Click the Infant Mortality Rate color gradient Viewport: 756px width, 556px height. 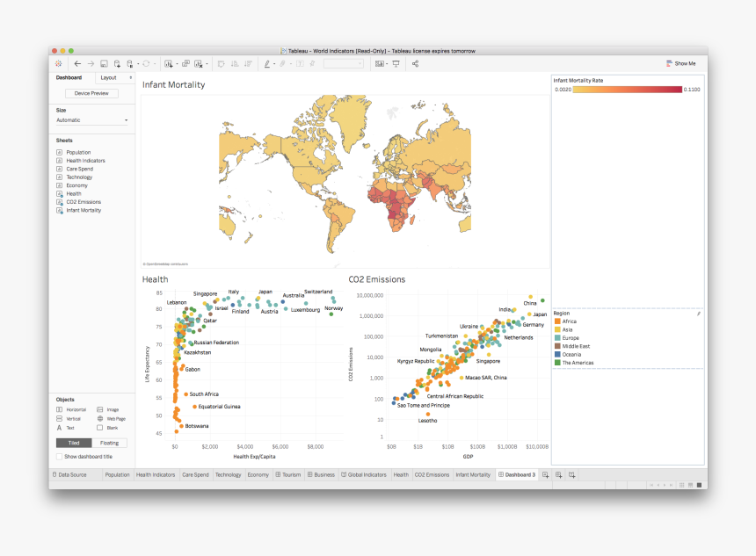pos(628,90)
